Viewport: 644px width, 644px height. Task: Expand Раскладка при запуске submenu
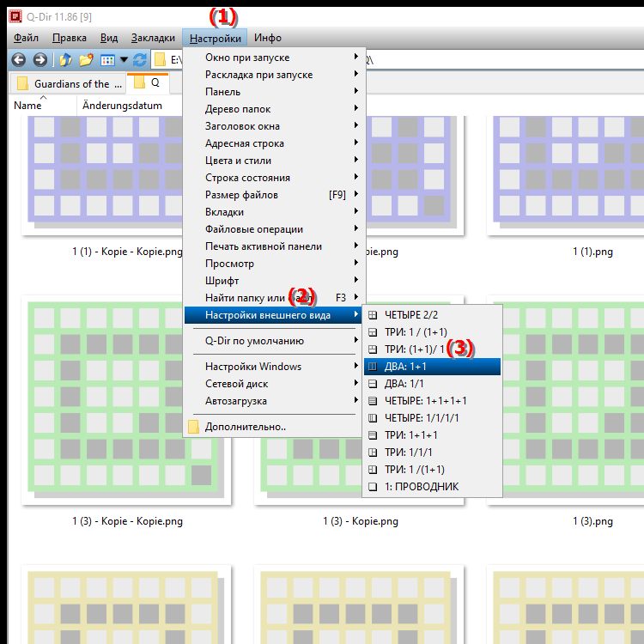274,75
